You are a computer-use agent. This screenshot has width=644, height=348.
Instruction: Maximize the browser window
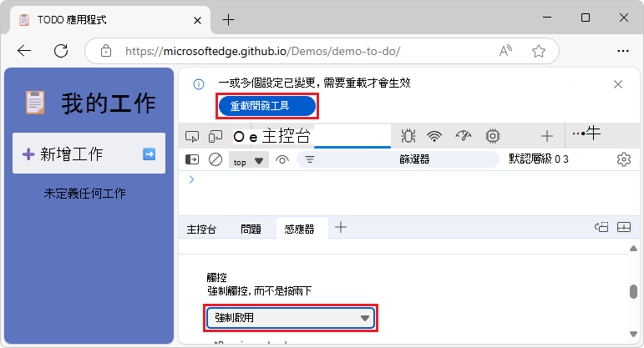pyautogui.click(x=586, y=18)
